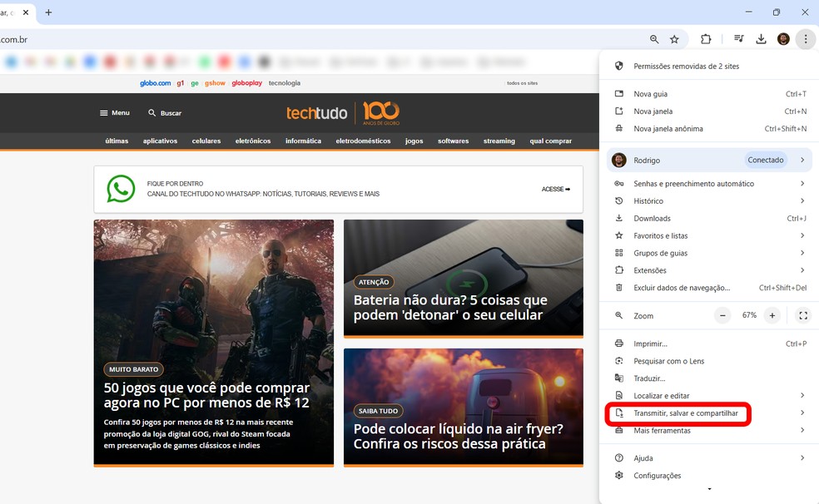Open the Bateria não dura article
Viewport: 819px width, 504px height.
click(464, 278)
